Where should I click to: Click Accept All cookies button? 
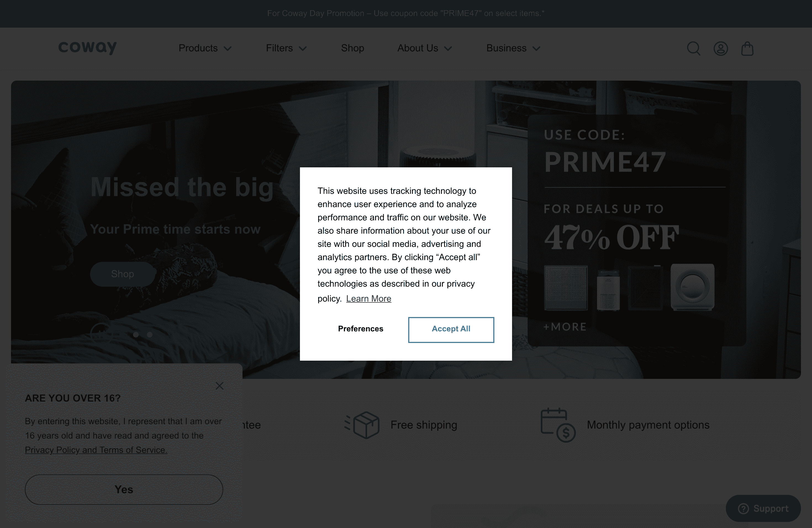point(451,329)
